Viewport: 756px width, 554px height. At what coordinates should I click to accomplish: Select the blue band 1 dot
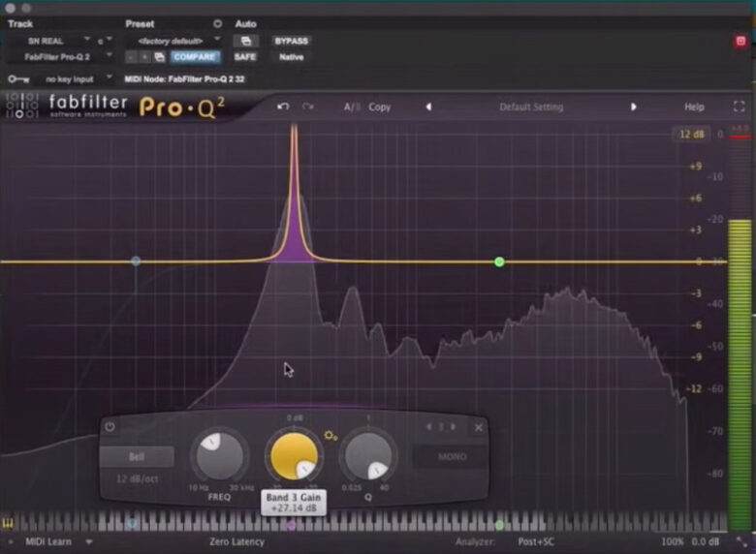pyautogui.click(x=136, y=262)
